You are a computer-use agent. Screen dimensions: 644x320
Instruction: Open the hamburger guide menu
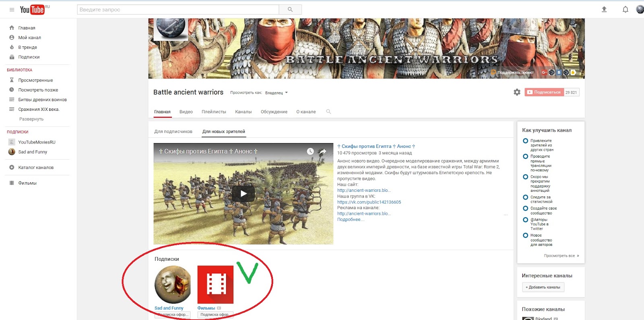[x=12, y=10]
